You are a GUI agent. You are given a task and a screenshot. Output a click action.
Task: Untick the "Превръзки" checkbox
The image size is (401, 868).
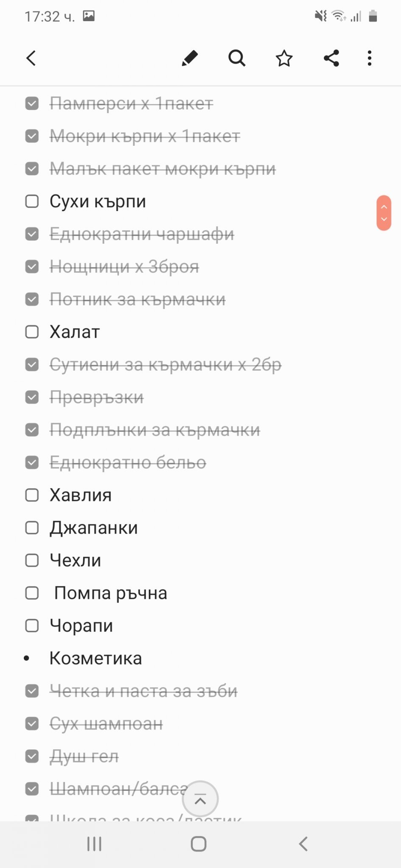coord(32,397)
